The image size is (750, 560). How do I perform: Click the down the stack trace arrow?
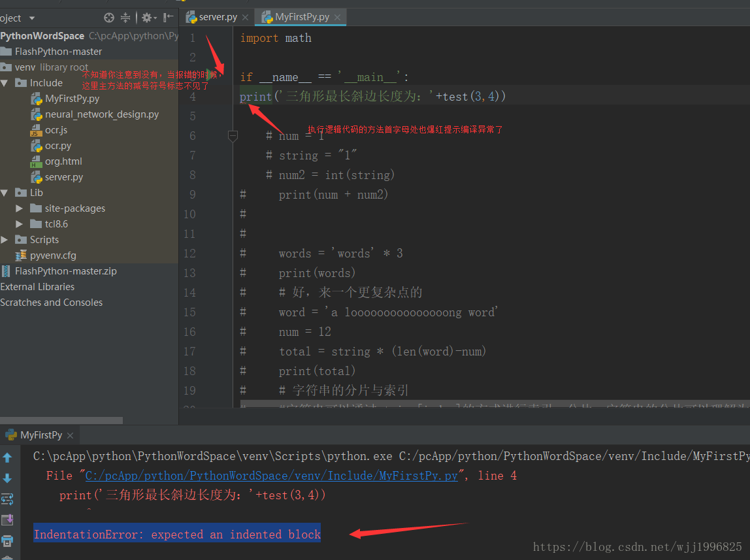pyautogui.click(x=7, y=478)
